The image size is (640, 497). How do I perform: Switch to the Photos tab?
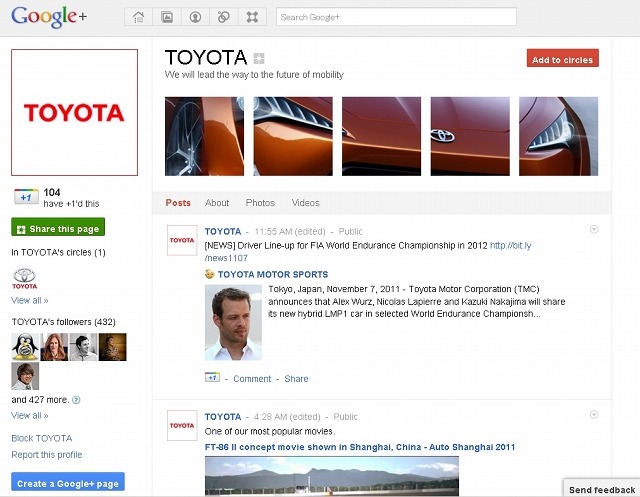tap(260, 203)
